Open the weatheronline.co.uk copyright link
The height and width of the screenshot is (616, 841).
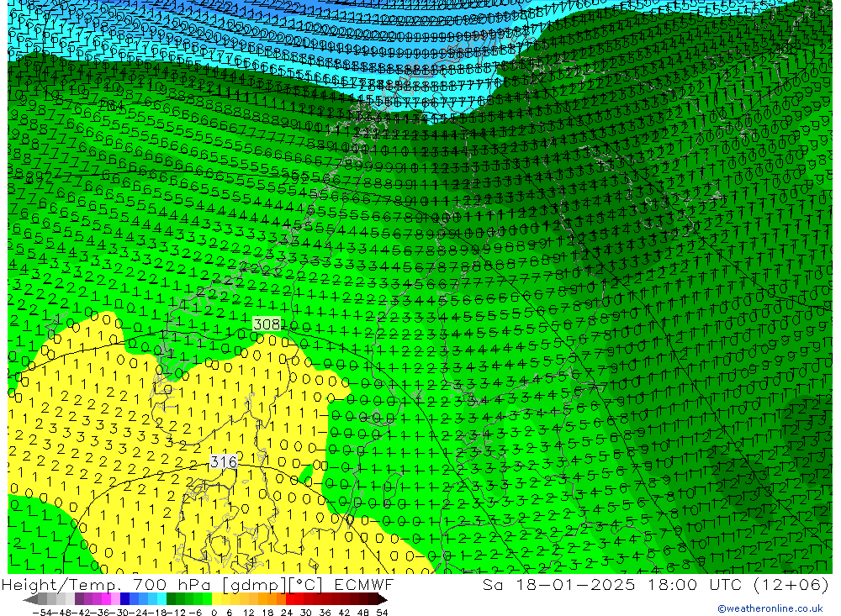coord(770,608)
